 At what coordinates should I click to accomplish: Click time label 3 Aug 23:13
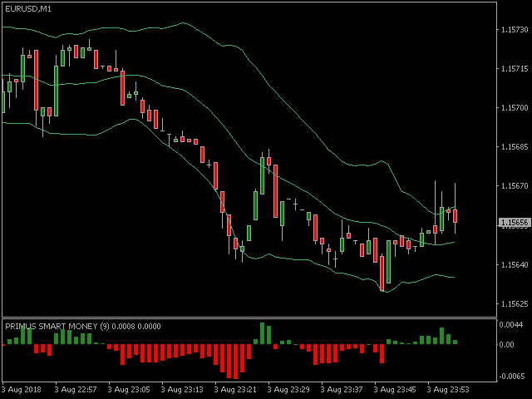[x=182, y=390]
